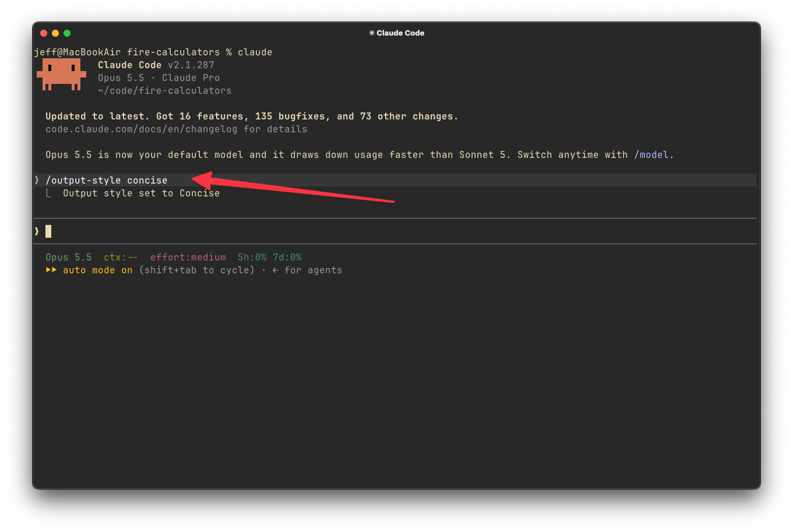Viewport: 793px width, 532px height.
Task: Click the Updated to latest announcement text
Action: point(252,117)
